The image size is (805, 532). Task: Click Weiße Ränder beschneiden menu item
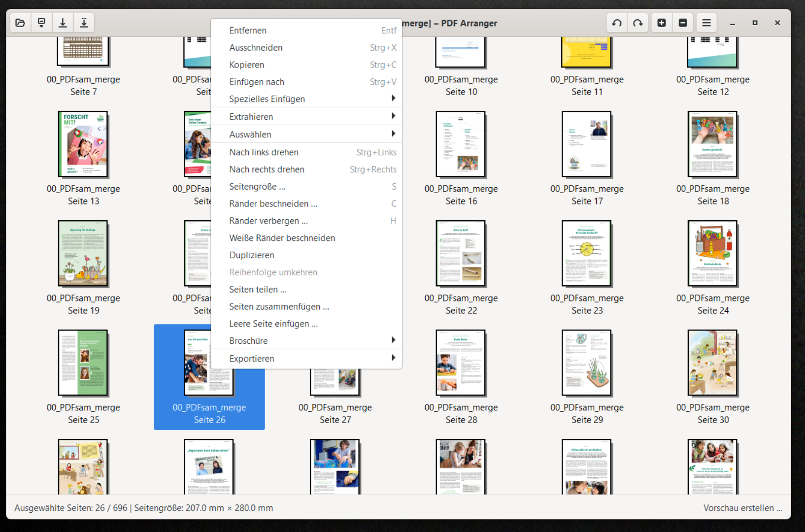pyautogui.click(x=282, y=238)
